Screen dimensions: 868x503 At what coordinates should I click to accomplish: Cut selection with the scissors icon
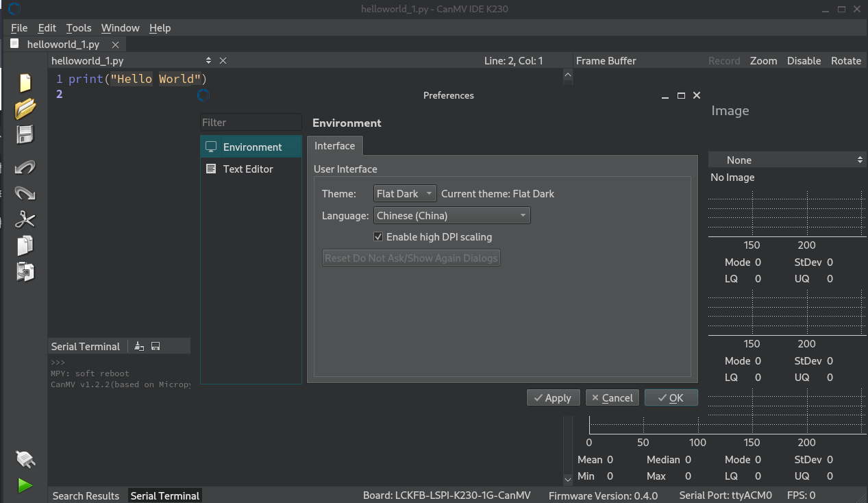coord(25,219)
